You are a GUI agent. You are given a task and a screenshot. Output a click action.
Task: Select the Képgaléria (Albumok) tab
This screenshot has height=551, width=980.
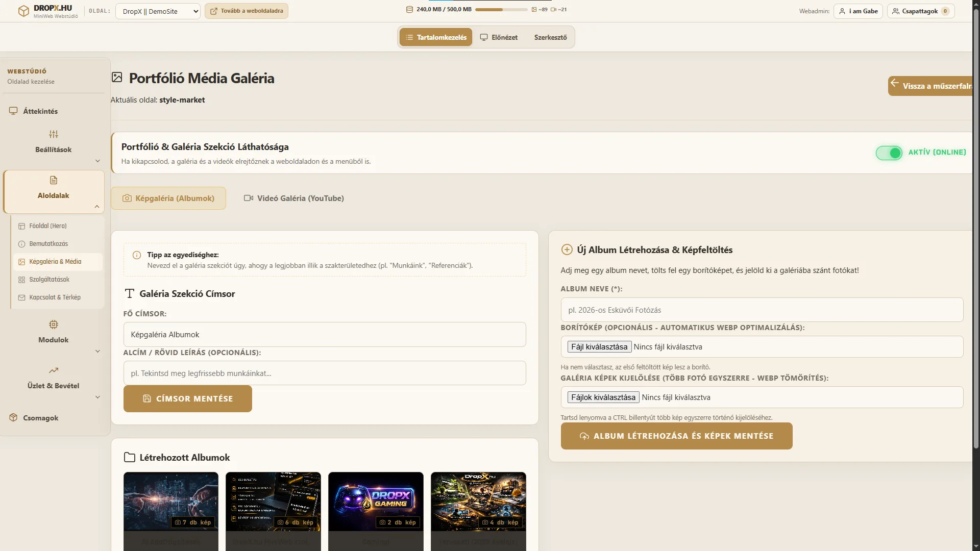coord(168,198)
